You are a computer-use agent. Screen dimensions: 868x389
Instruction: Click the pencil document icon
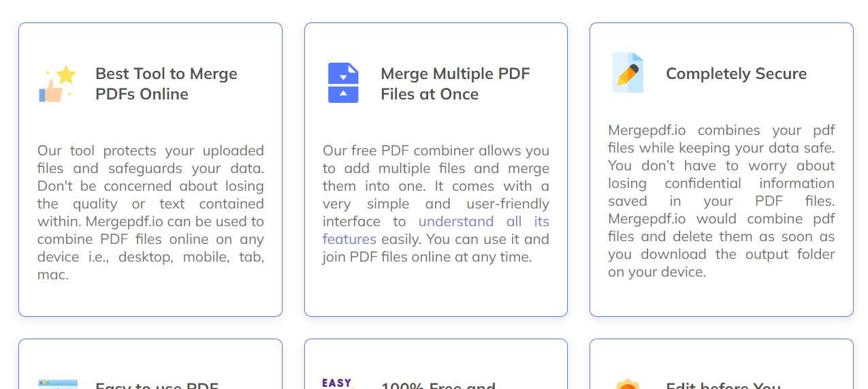(x=628, y=72)
